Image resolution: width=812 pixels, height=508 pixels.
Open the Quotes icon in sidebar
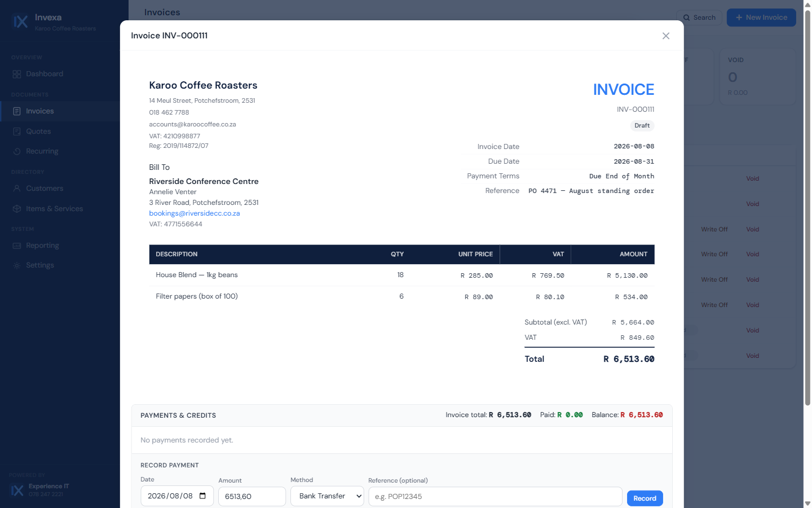point(17,132)
